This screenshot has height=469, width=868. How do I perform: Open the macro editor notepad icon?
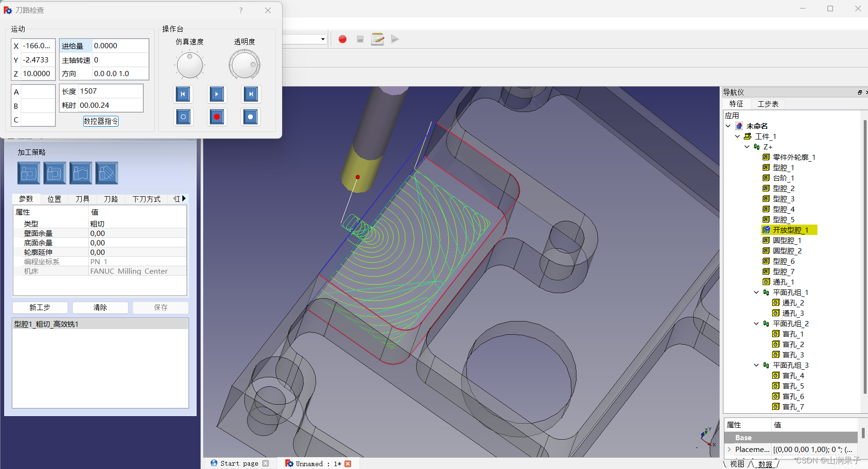click(x=378, y=39)
